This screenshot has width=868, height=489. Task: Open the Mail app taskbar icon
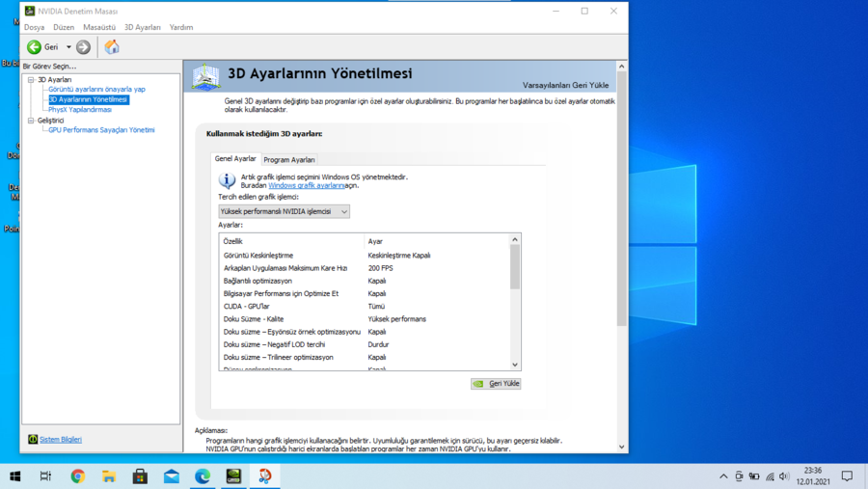pos(171,475)
